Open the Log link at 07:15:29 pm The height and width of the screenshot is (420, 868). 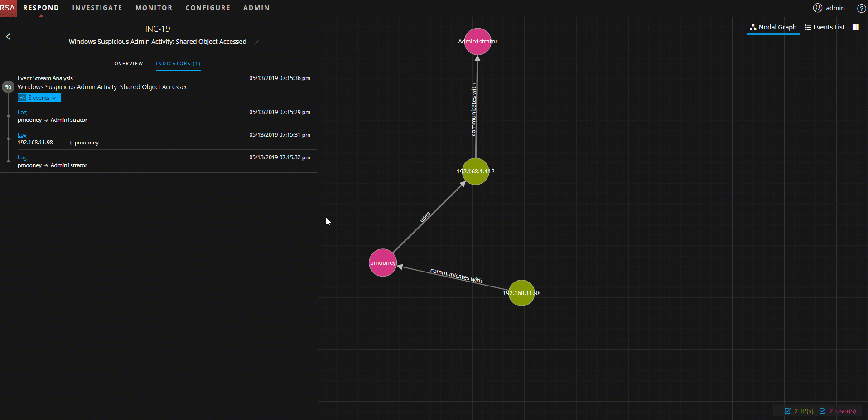pyautogui.click(x=22, y=112)
